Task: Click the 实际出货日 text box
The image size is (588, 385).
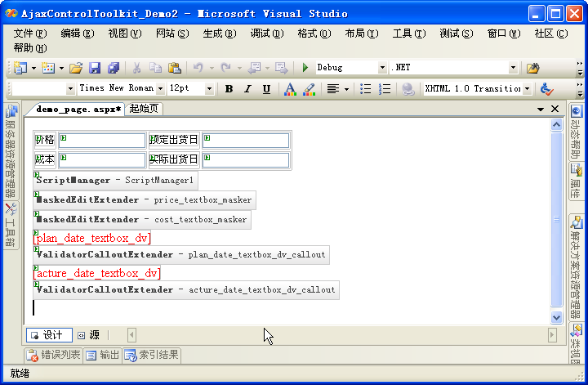Action: click(246, 160)
